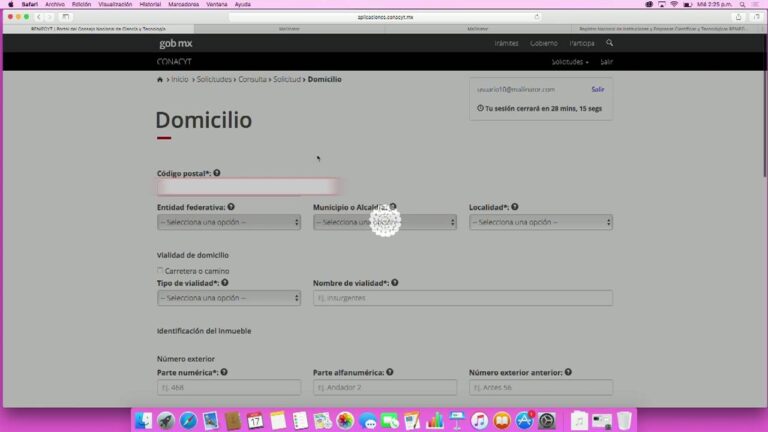Expand the Tipo de vialidad dropdown
The width and height of the screenshot is (768, 432).
tap(229, 298)
